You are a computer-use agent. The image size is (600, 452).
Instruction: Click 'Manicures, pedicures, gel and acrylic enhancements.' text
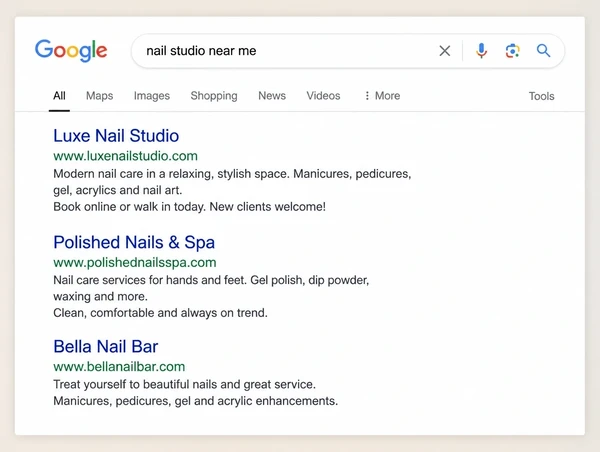pos(196,401)
